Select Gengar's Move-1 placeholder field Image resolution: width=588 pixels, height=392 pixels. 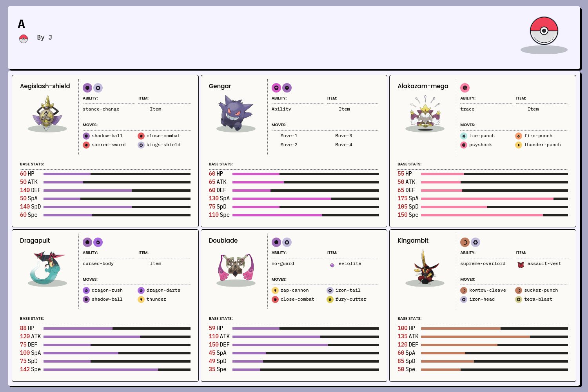tap(289, 136)
